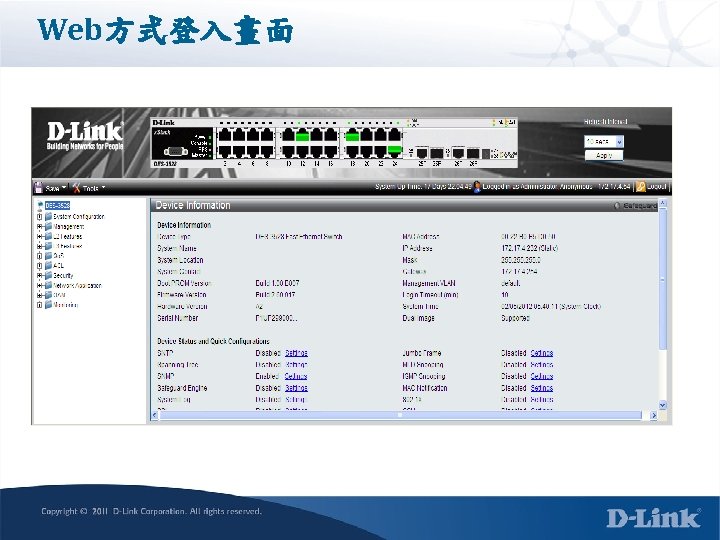720x540 pixels.
Task: Click the Monitoring folder icon
Action: coord(48,304)
